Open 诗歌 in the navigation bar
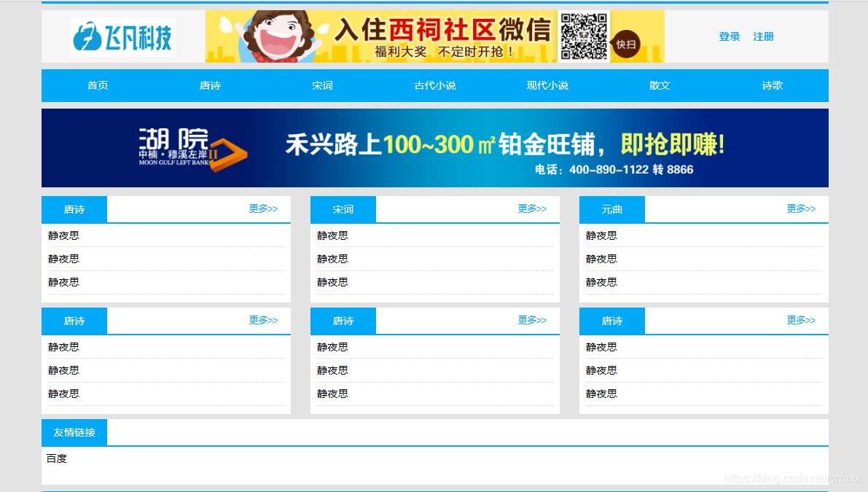Image resolution: width=868 pixels, height=492 pixels. 773,85
